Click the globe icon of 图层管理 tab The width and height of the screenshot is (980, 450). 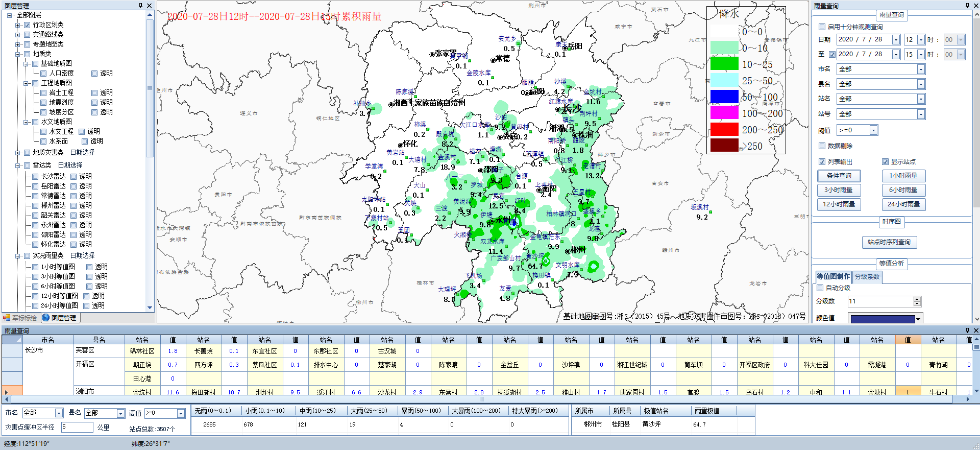click(x=46, y=318)
